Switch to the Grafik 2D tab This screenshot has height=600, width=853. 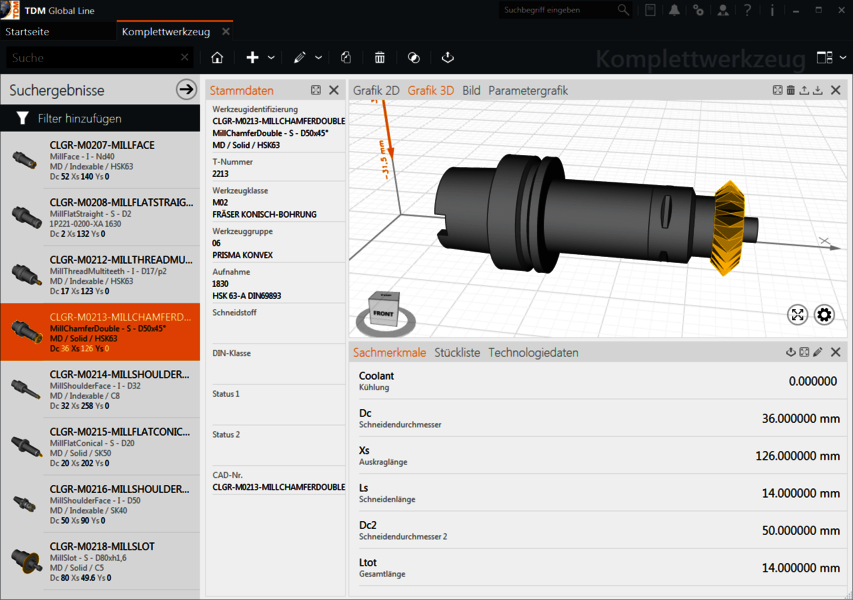pyautogui.click(x=376, y=91)
